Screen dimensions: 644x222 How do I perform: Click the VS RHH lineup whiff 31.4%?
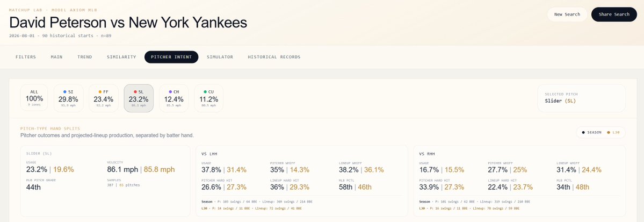[x=566, y=170]
